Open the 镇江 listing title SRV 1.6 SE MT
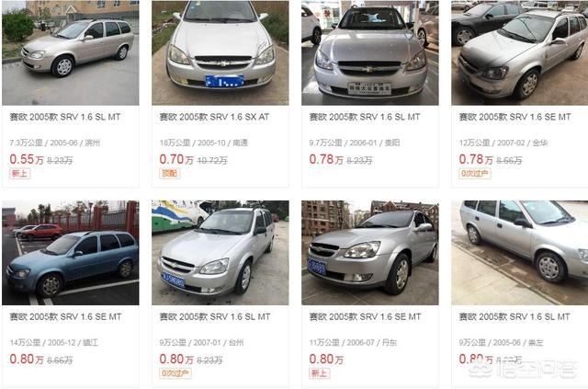This screenshot has width=588, height=389. (x=65, y=317)
